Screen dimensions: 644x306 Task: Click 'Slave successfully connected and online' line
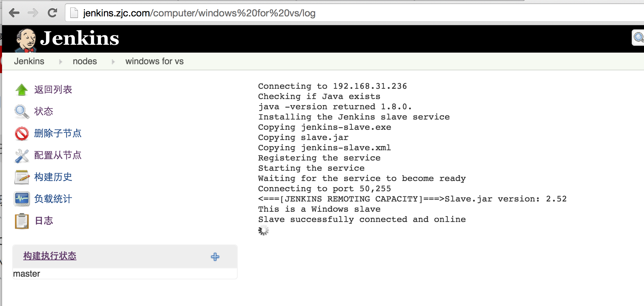[362, 219]
